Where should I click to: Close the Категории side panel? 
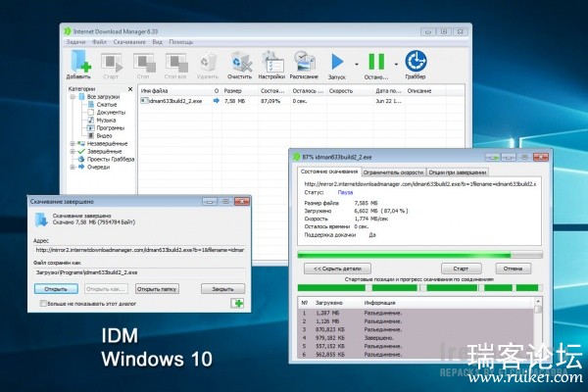pos(130,89)
